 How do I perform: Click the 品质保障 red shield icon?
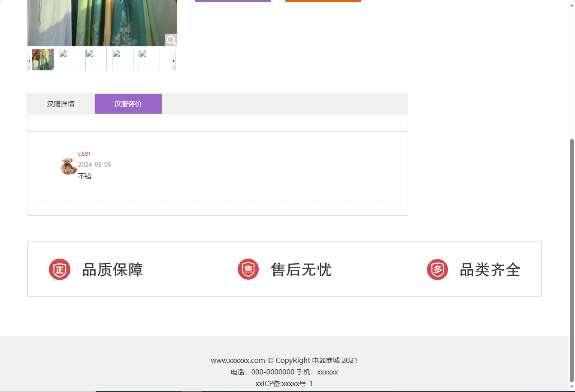(59, 269)
